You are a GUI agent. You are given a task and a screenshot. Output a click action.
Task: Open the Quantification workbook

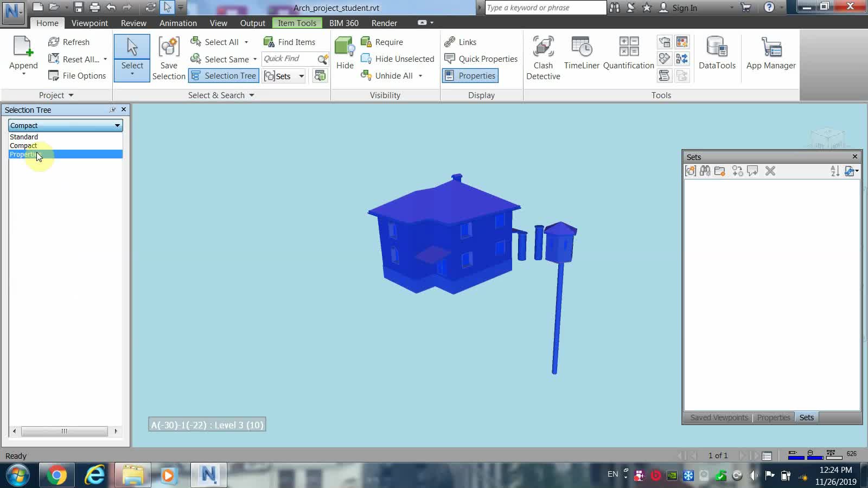(629, 53)
